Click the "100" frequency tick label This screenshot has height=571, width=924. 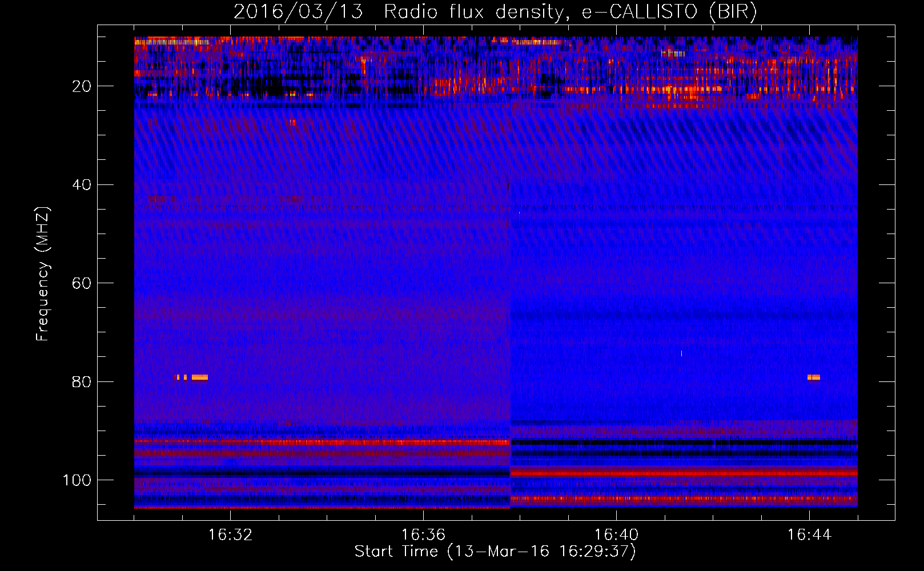[x=77, y=480]
